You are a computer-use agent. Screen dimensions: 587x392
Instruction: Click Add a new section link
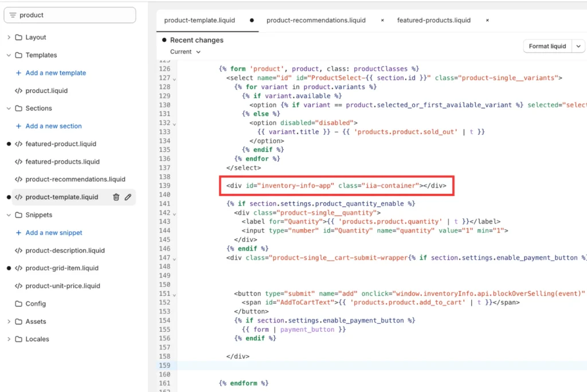click(53, 126)
